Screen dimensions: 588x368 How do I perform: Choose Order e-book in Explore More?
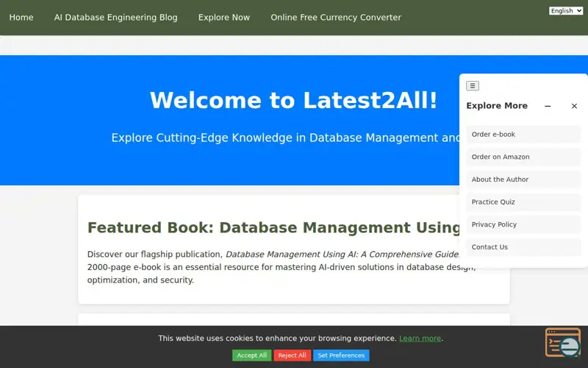pos(523,135)
